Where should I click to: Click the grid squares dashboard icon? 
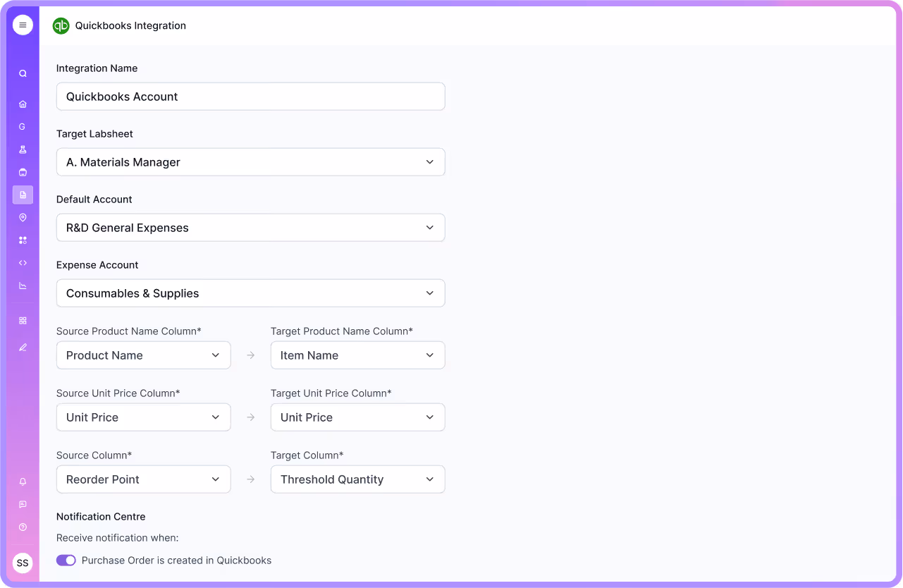pyautogui.click(x=23, y=320)
